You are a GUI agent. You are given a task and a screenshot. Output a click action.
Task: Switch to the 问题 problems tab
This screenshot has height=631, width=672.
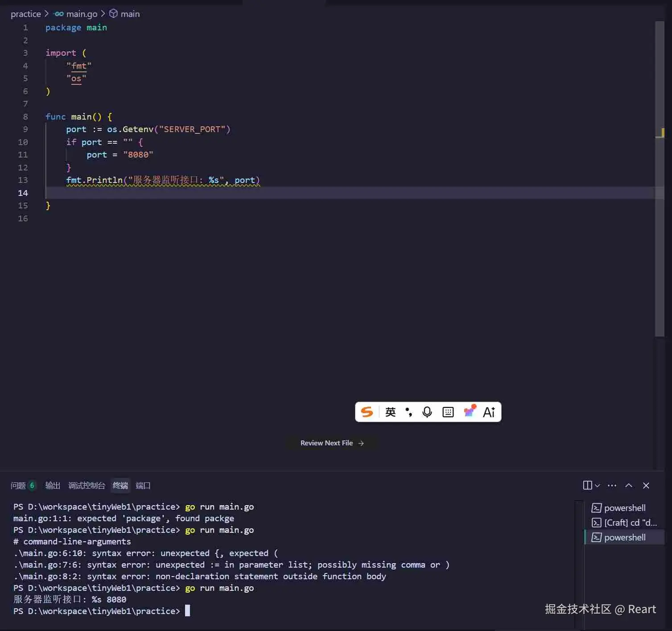[19, 486]
